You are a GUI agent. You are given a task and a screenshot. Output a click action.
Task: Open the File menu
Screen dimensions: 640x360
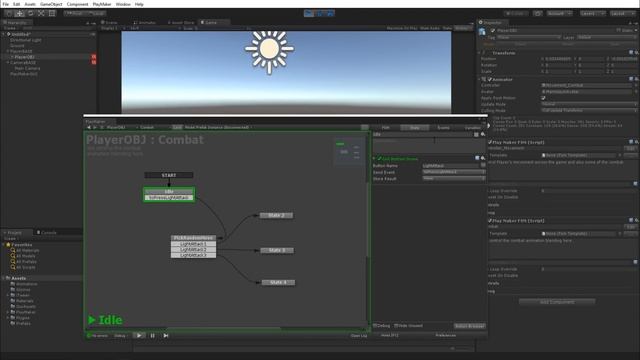[5, 4]
